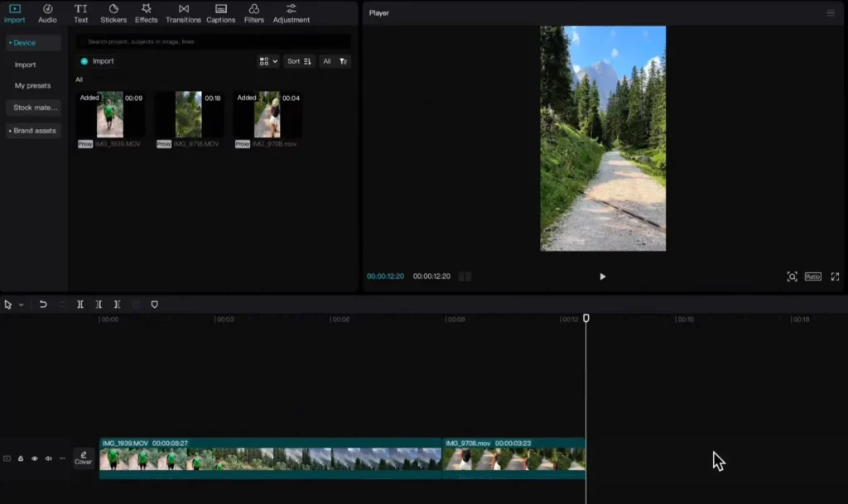Lock the main video track
The width and height of the screenshot is (848, 504).
21,458
